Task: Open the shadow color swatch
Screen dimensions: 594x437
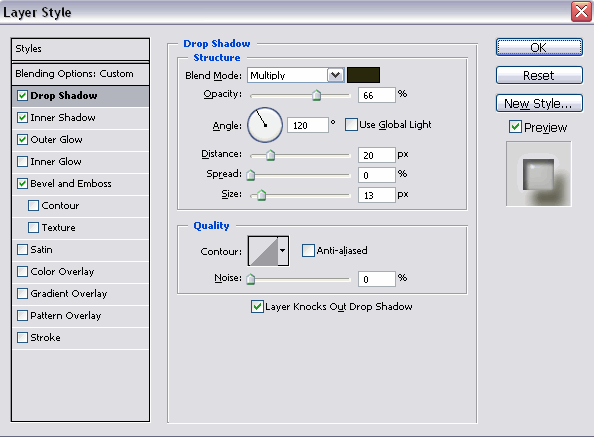Action: point(363,75)
